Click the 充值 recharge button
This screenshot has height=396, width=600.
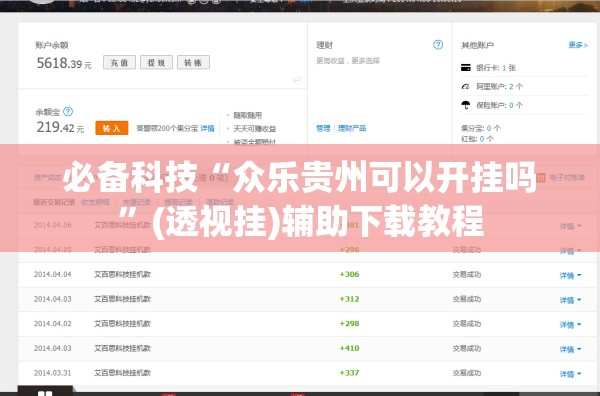119,62
